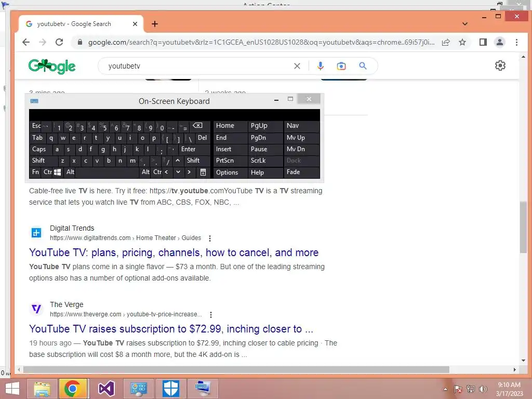
Task: Click the Chrome address bar URL
Action: tap(261, 43)
